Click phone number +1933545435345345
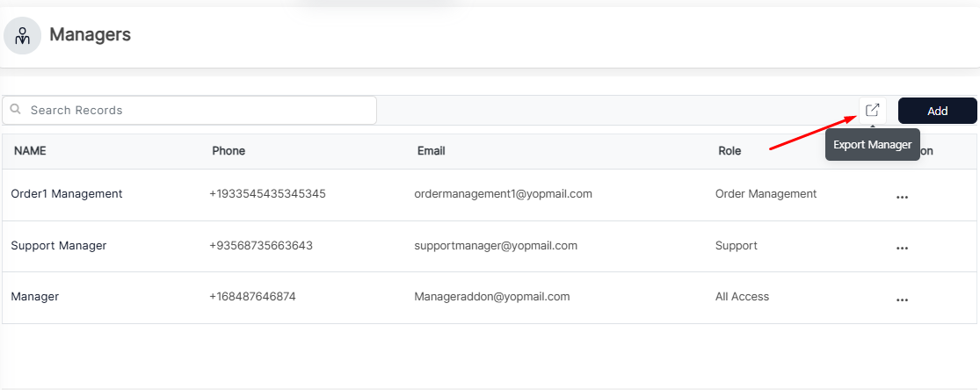Screen dimensions: 980x390 [x=267, y=194]
